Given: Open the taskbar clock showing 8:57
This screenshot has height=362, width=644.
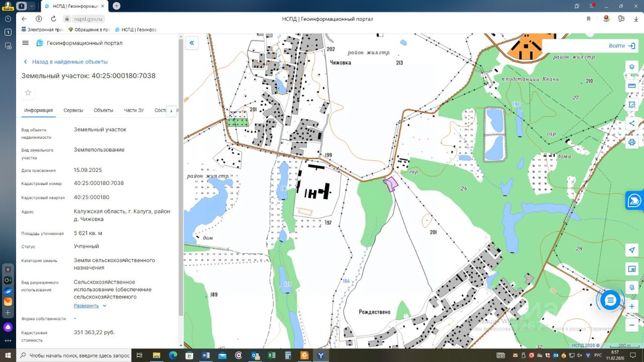Looking at the screenshot, I should pyautogui.click(x=615, y=355).
